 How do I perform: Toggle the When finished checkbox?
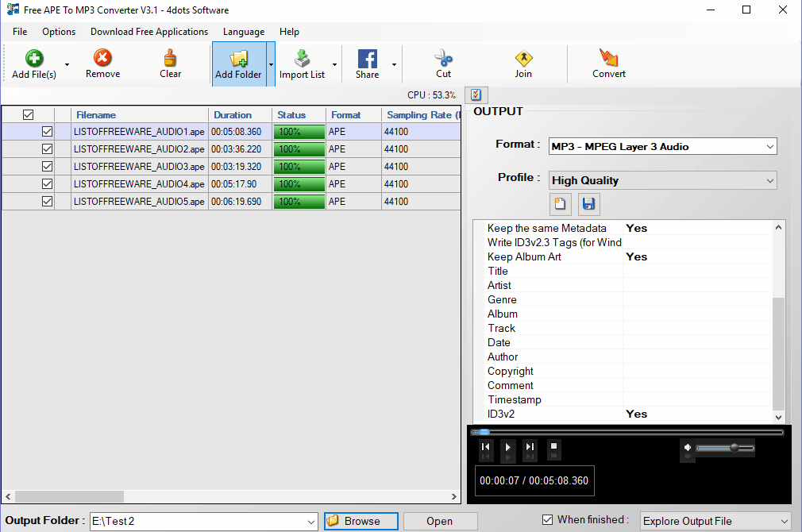coord(547,520)
